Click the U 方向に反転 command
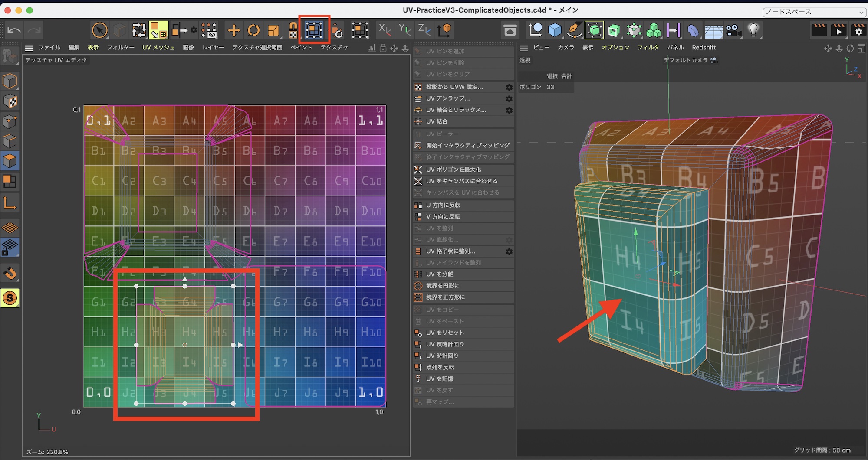This screenshot has height=460, width=868. tap(443, 205)
